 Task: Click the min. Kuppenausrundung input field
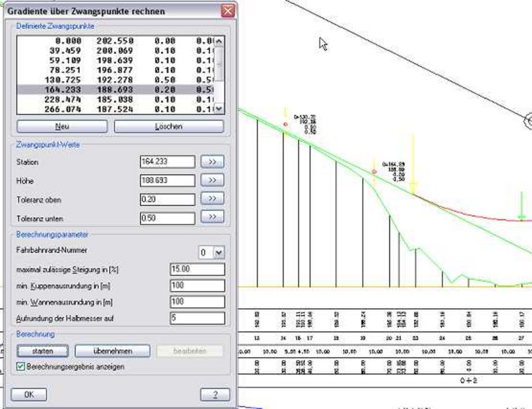coord(197,286)
